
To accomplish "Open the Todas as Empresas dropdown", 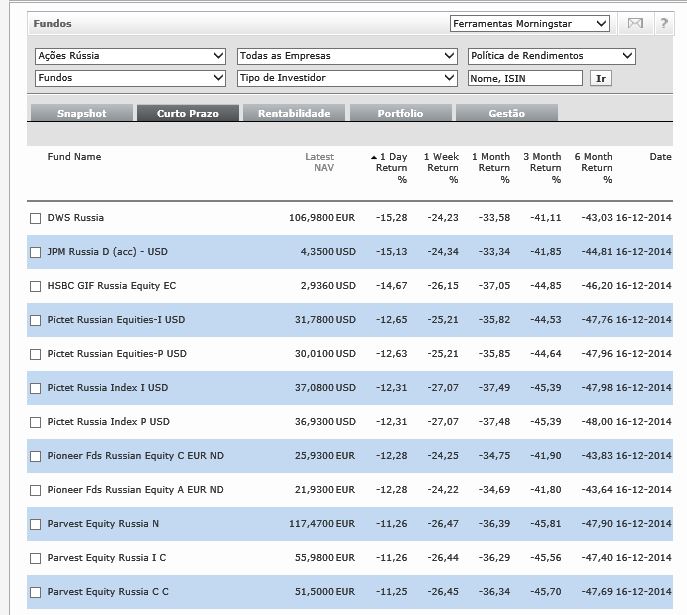I will point(347,56).
